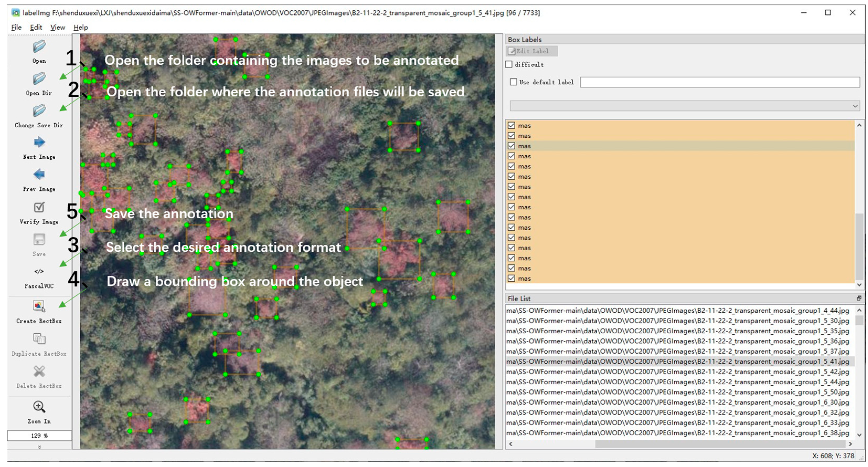
Task: Expand the empty label filter combo box
Action: coord(684,106)
